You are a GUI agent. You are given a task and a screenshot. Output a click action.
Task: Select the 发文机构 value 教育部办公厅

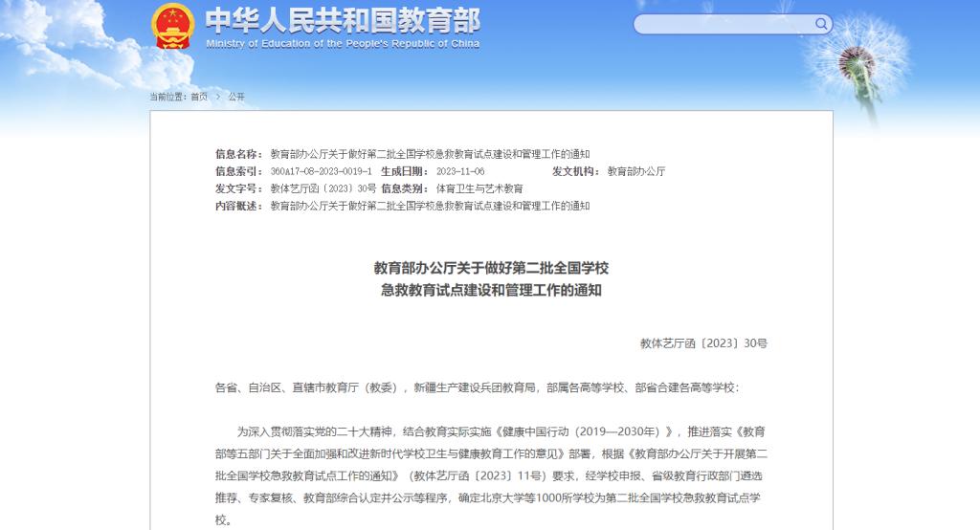(636, 171)
